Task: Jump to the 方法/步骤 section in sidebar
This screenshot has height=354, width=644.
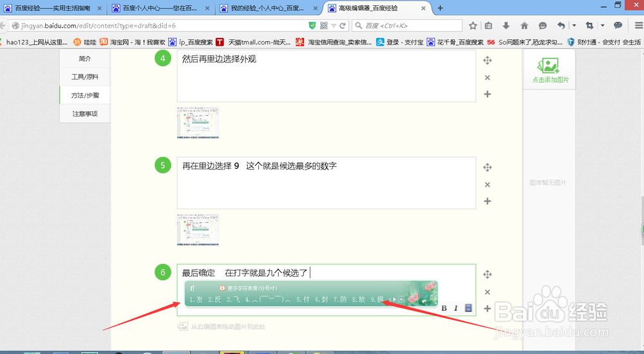Action: (85, 95)
